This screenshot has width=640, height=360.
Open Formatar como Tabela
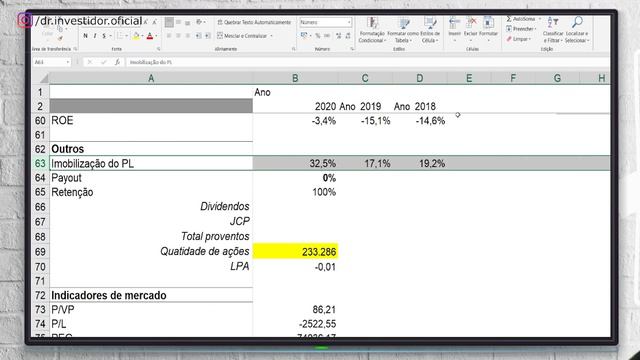point(403,30)
